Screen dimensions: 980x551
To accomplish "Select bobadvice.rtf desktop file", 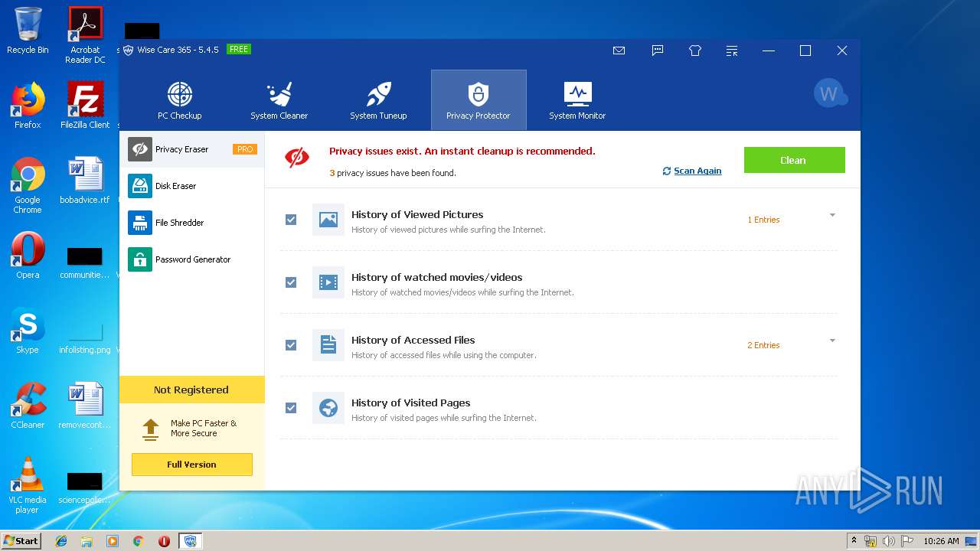I will pyautogui.click(x=85, y=181).
